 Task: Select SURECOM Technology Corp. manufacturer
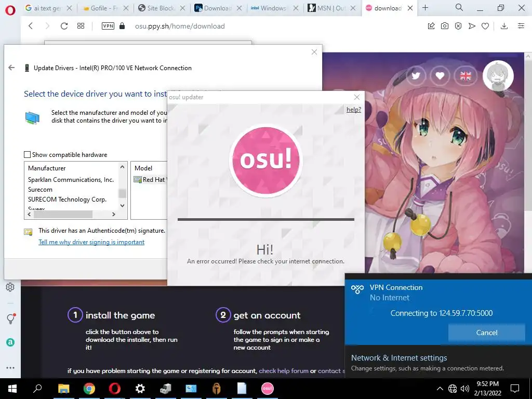[x=67, y=199]
